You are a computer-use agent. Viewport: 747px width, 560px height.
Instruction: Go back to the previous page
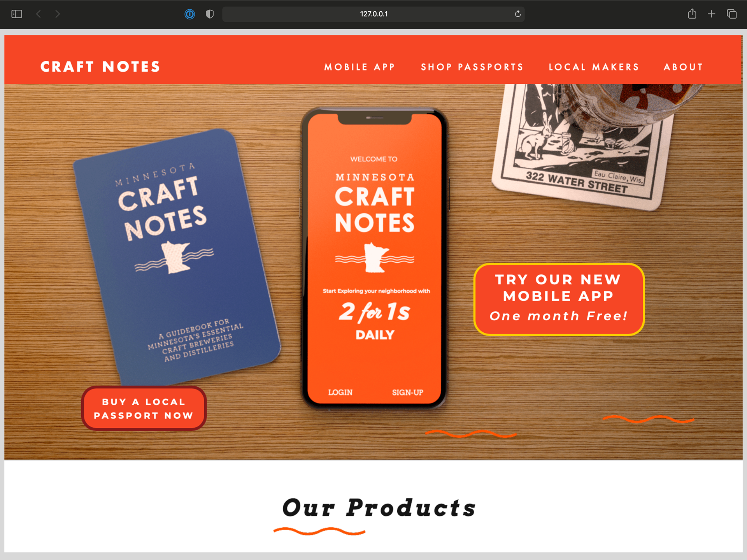[x=39, y=14]
